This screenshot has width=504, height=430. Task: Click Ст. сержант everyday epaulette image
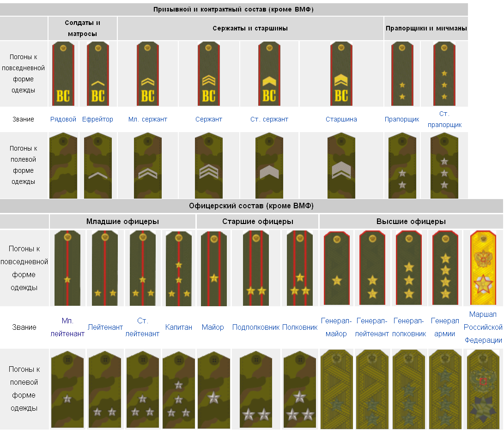click(269, 73)
